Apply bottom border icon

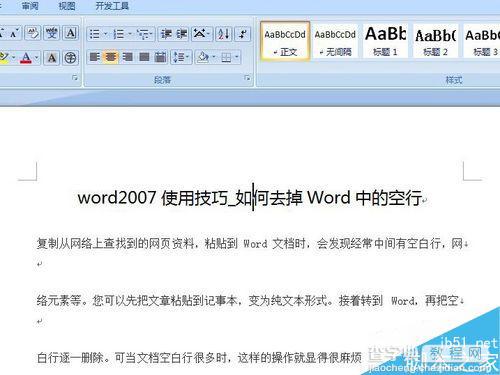click(x=226, y=57)
